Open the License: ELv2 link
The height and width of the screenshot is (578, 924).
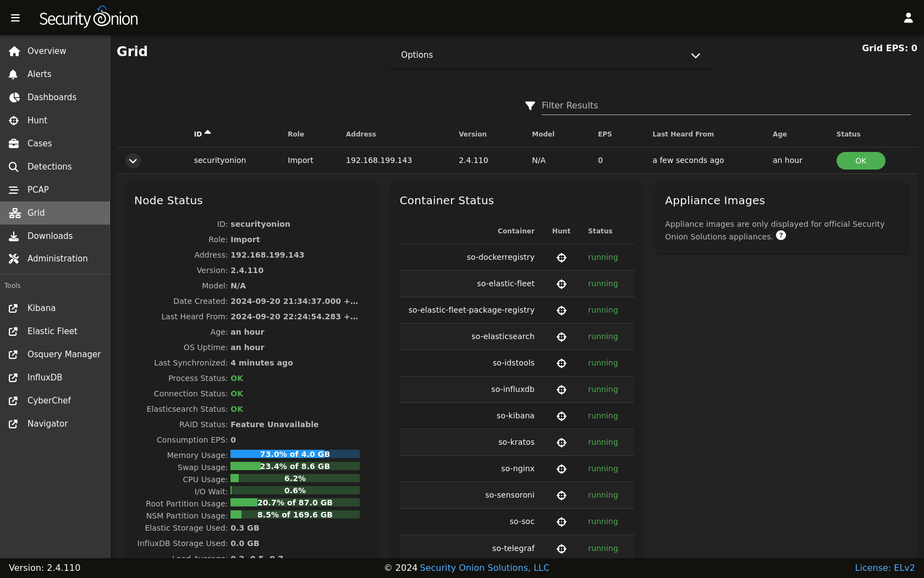pyautogui.click(x=885, y=568)
